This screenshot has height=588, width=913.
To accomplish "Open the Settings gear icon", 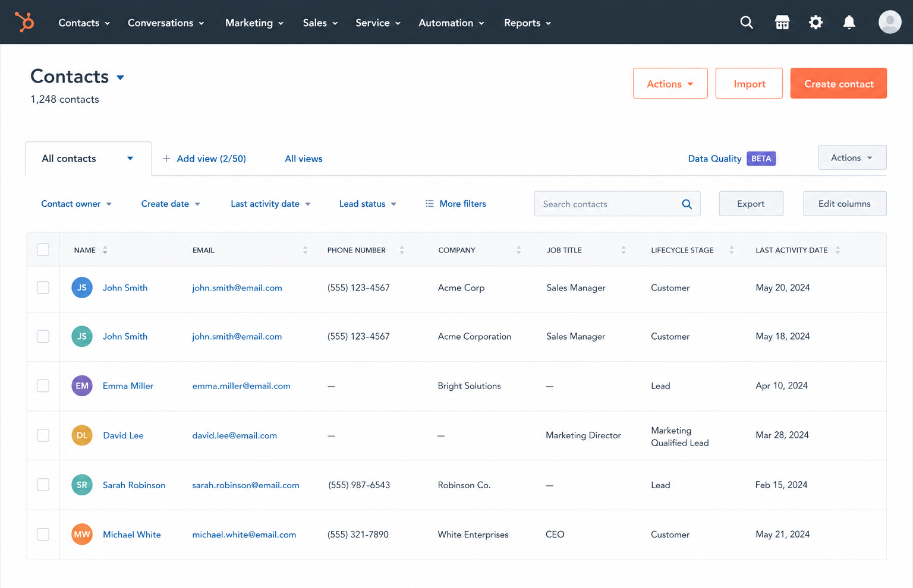I will (816, 23).
